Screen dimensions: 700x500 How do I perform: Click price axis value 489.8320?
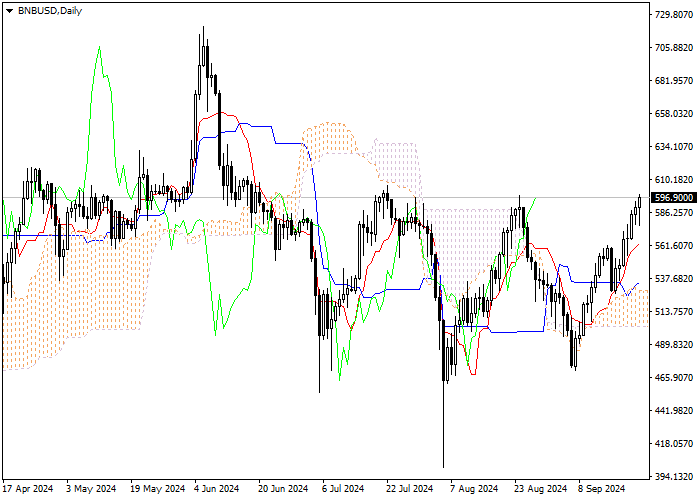[674, 345]
